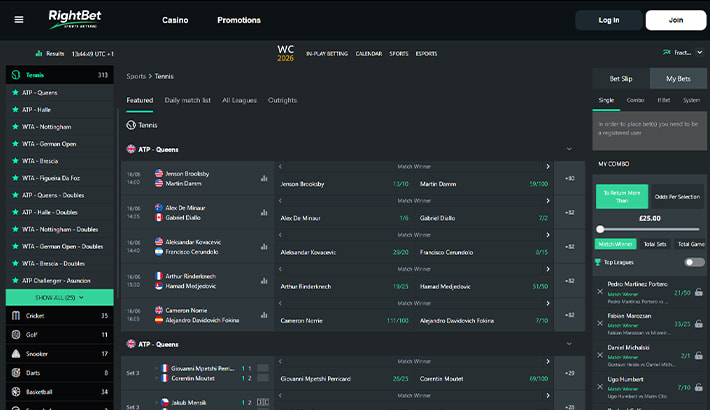Viewport: 710px width, 410px height.
Task: Click the lock icon beside Ugo Humbert
Action: tap(699, 387)
